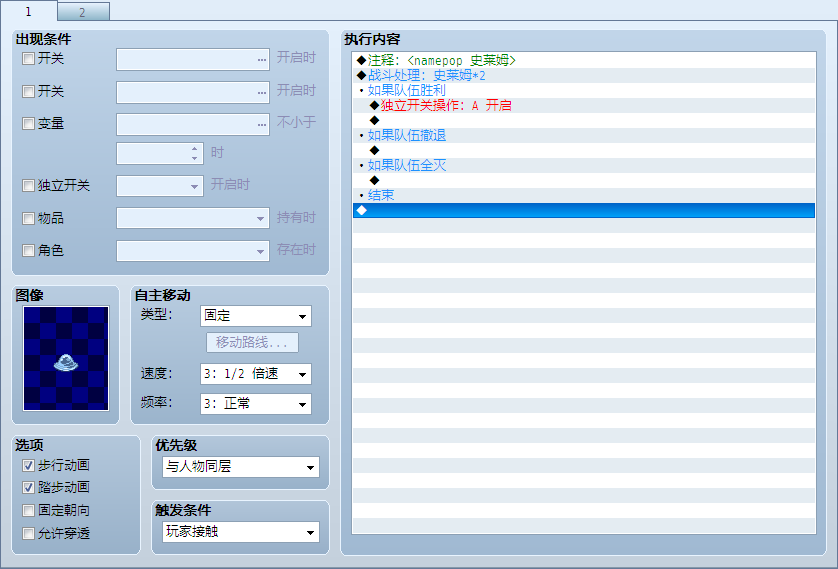Enable the first 开关 condition checkbox

[x=28, y=58]
